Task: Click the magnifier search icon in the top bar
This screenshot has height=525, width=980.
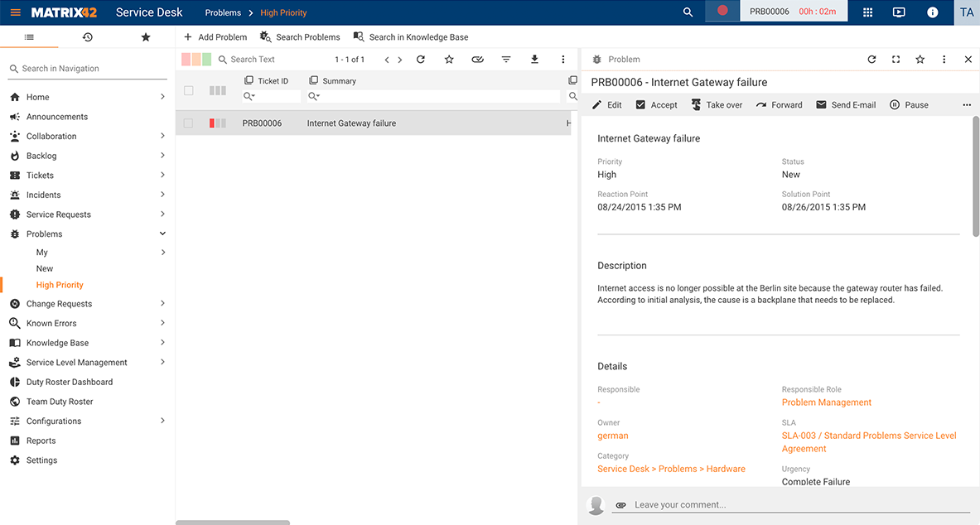Action: (688, 12)
